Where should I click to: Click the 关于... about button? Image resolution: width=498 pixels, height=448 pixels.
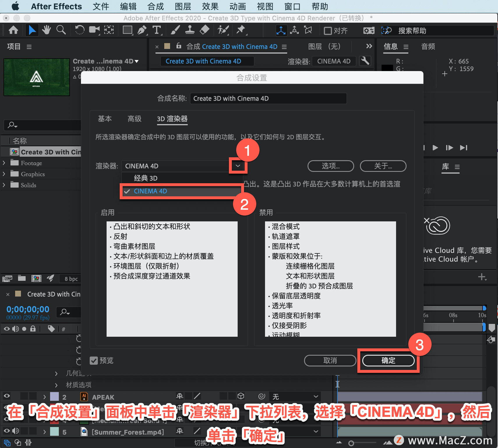coord(383,166)
